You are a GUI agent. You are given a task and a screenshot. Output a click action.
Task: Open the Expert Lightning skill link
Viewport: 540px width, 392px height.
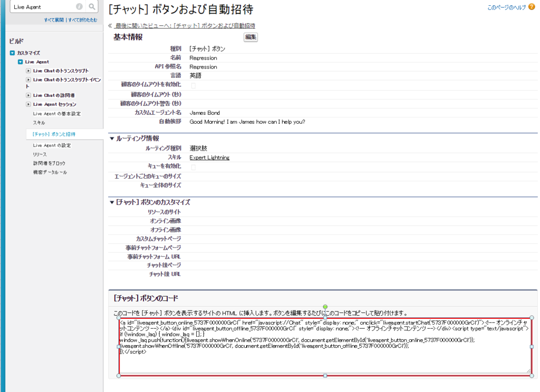click(x=209, y=158)
